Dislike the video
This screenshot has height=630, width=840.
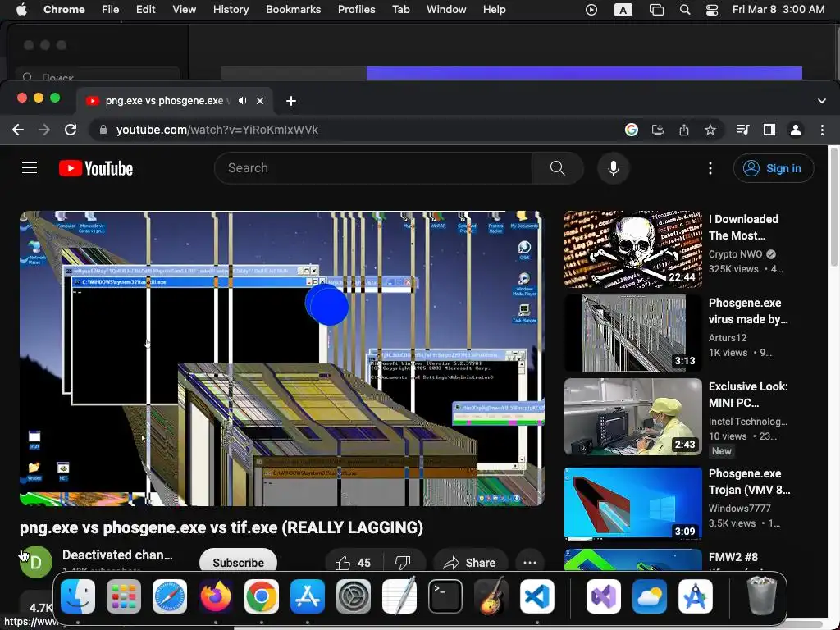tap(403, 563)
